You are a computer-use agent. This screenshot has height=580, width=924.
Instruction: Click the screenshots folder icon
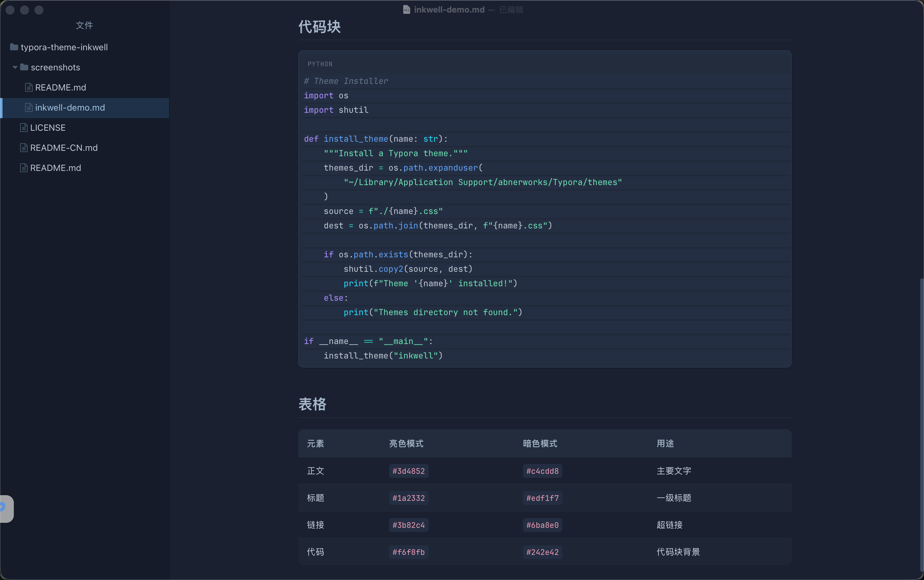24,67
